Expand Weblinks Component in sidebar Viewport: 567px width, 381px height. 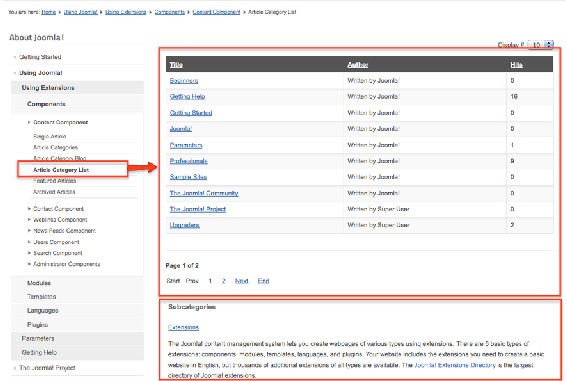point(60,219)
